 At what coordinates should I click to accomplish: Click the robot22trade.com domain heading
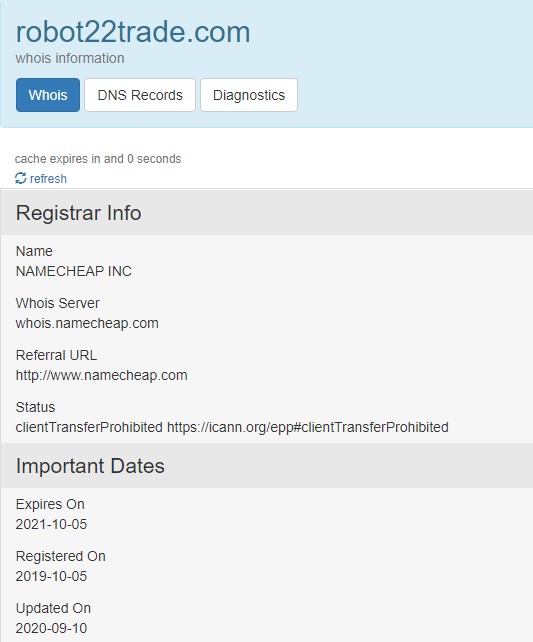(133, 32)
